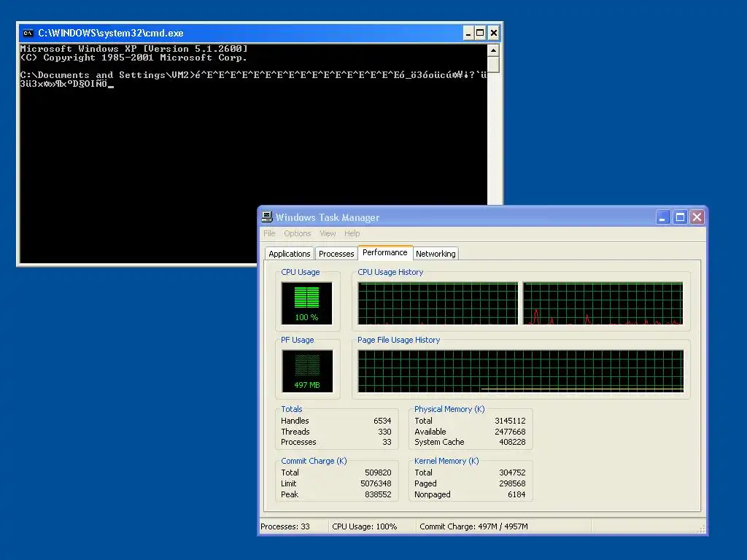Image resolution: width=747 pixels, height=560 pixels.
Task: Click status bar Commit Charge: 497M / 4957M
Action: pos(473,526)
